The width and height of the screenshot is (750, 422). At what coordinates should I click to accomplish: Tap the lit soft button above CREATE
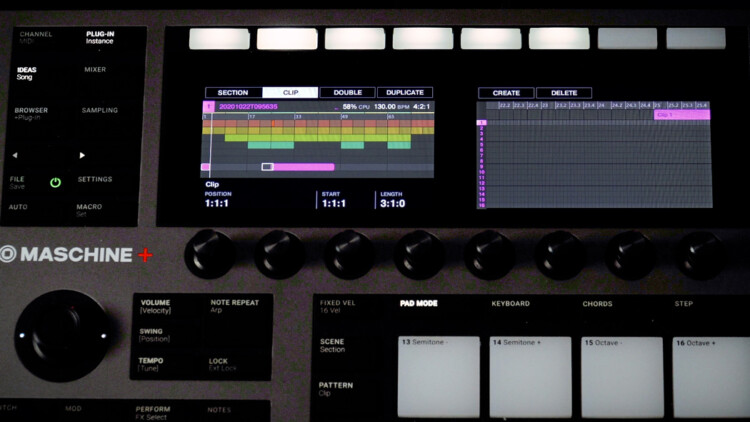click(491, 39)
